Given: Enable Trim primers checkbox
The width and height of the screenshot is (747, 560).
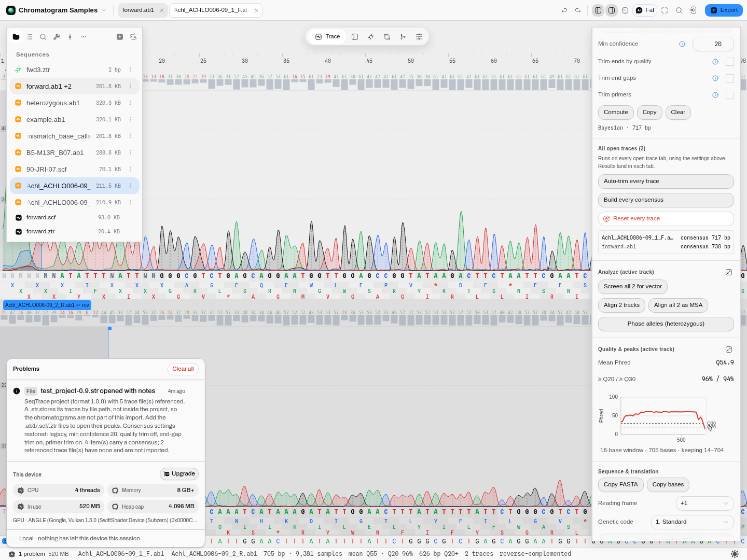Looking at the screenshot, I should click(x=730, y=95).
